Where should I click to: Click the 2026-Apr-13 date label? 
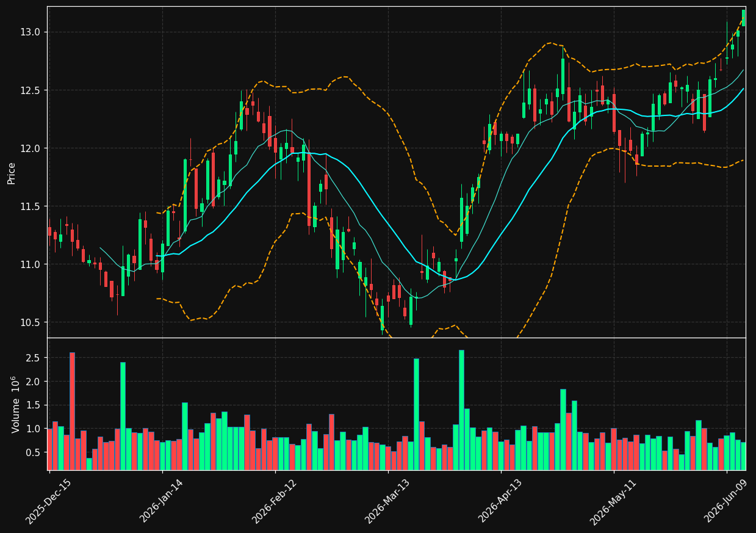click(x=500, y=501)
